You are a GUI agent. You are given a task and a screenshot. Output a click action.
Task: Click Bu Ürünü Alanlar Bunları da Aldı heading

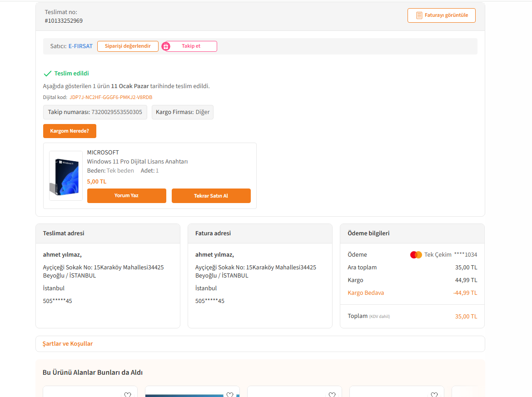[93, 372]
